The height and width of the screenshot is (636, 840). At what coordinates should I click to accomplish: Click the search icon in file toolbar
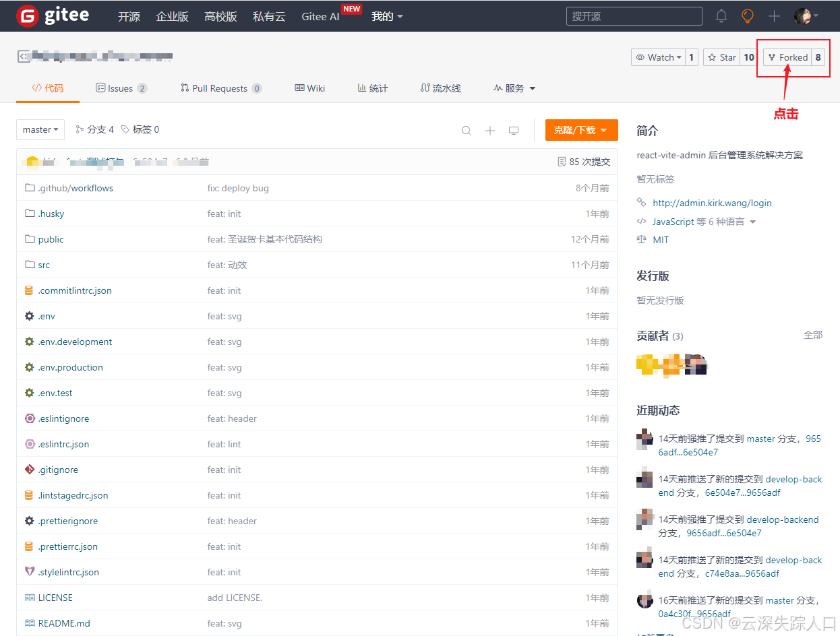[x=467, y=131]
